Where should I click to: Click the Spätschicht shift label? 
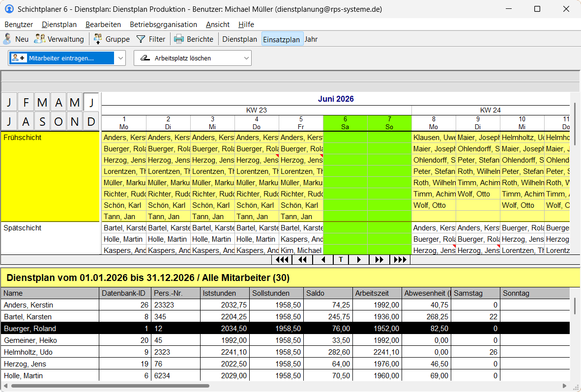click(x=23, y=228)
